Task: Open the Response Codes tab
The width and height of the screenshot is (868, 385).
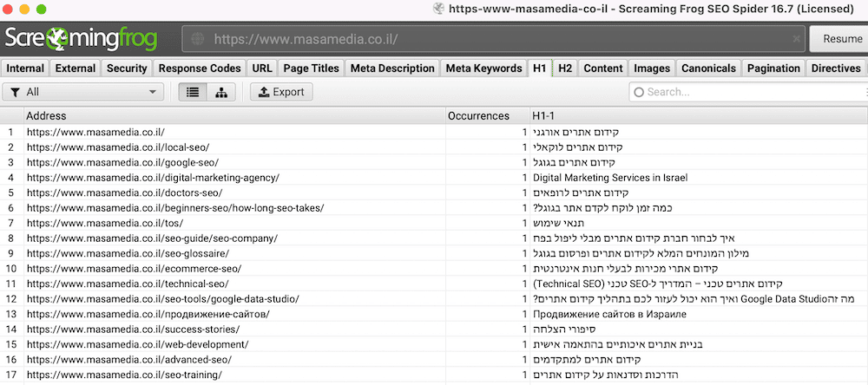Action: (200, 68)
